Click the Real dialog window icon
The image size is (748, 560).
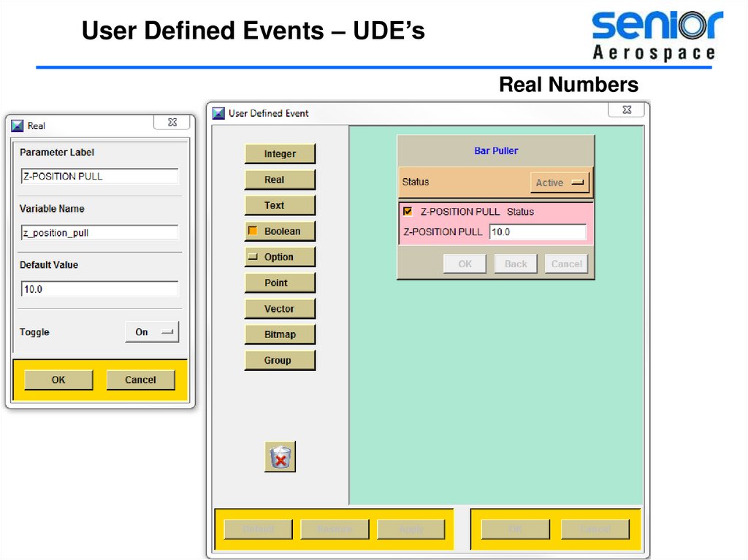18,126
